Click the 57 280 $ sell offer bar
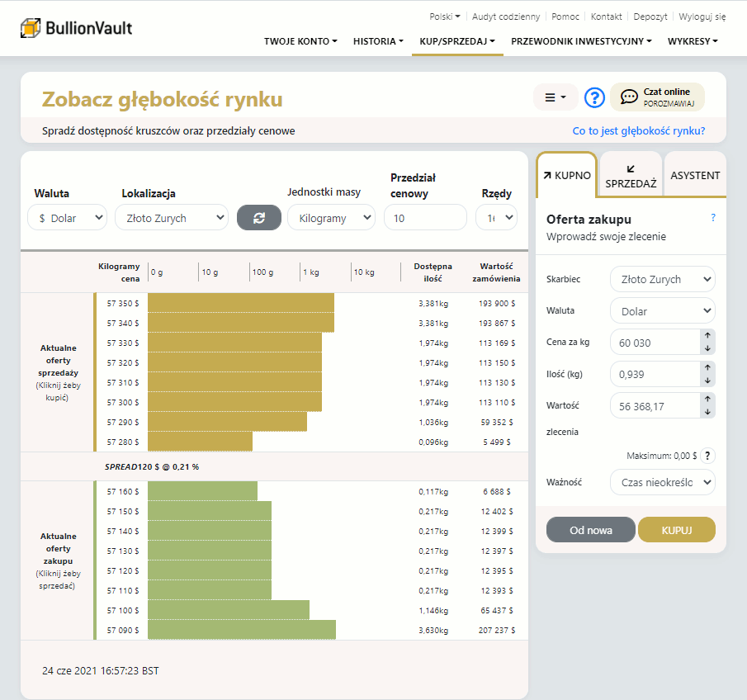The height and width of the screenshot is (700, 747). click(200, 442)
